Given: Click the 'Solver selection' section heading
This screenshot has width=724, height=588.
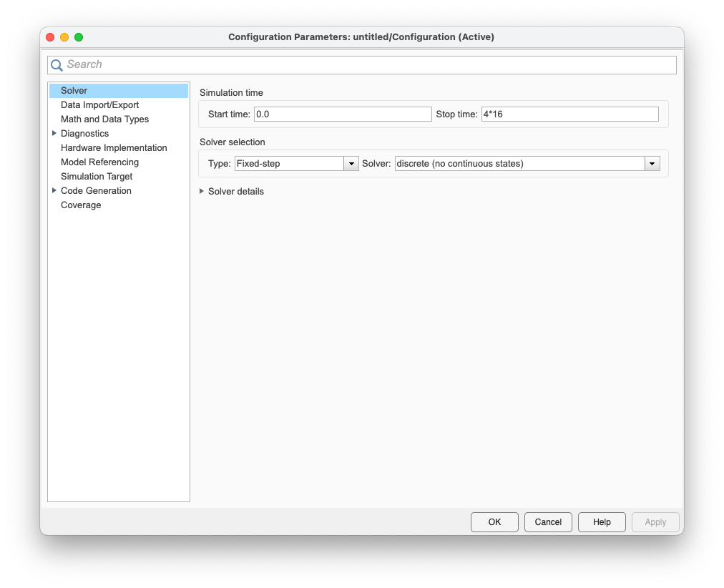Looking at the screenshot, I should 233,142.
